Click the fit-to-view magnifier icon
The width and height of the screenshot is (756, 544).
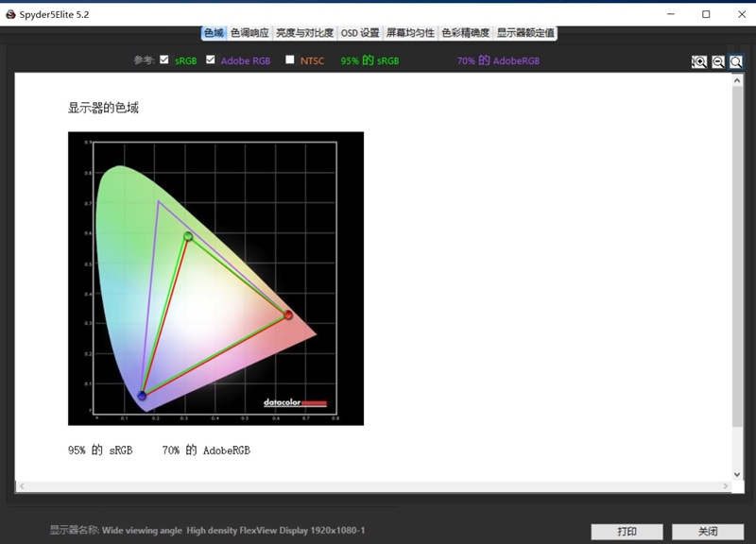click(736, 61)
